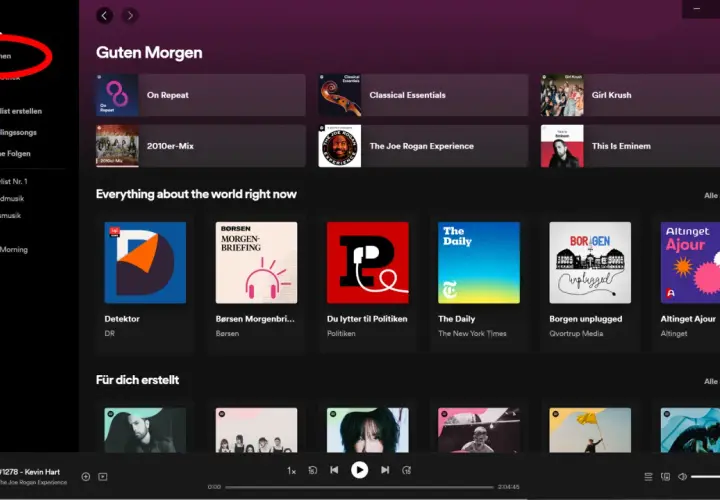
Task: Open the Morning playlist in the sidebar
Action: pyautogui.click(x=14, y=249)
